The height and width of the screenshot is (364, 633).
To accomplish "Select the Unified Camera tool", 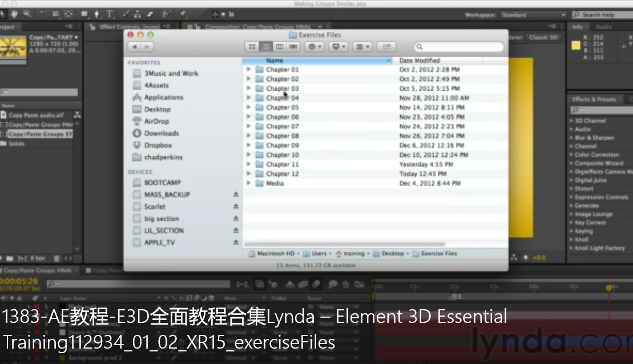I will 56,14.
